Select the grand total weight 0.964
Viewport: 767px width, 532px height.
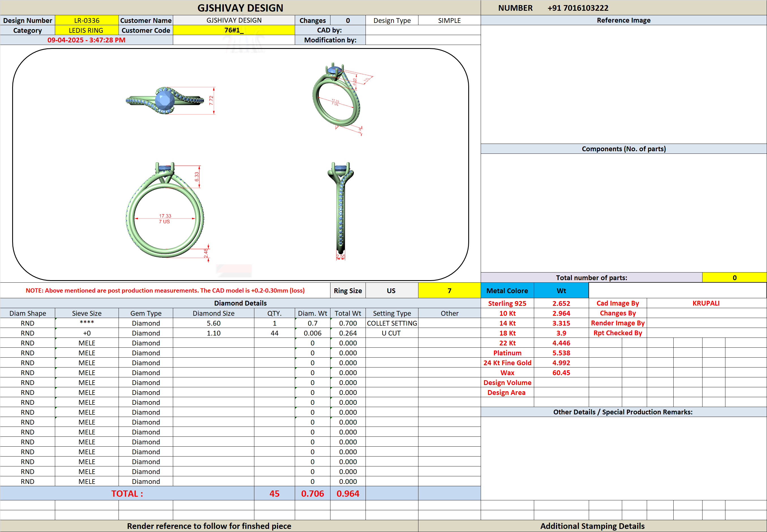348,493
